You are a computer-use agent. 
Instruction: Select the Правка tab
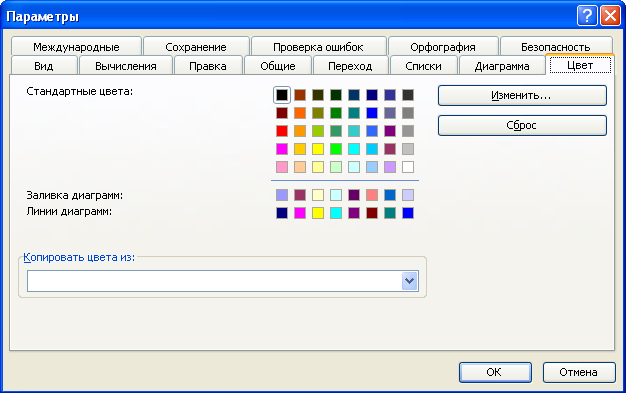pos(208,66)
